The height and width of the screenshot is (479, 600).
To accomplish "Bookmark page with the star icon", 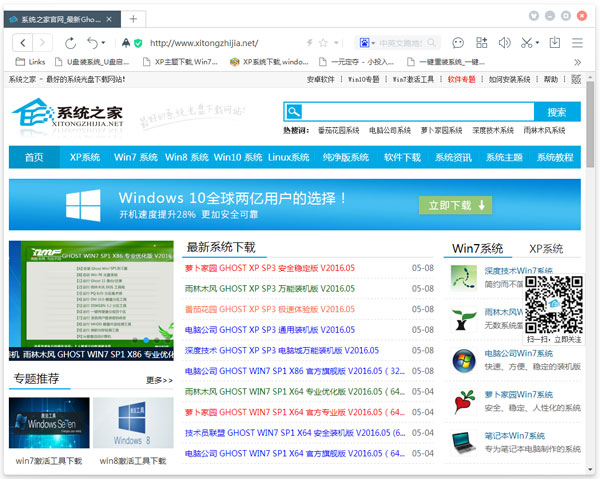I will click(323, 43).
